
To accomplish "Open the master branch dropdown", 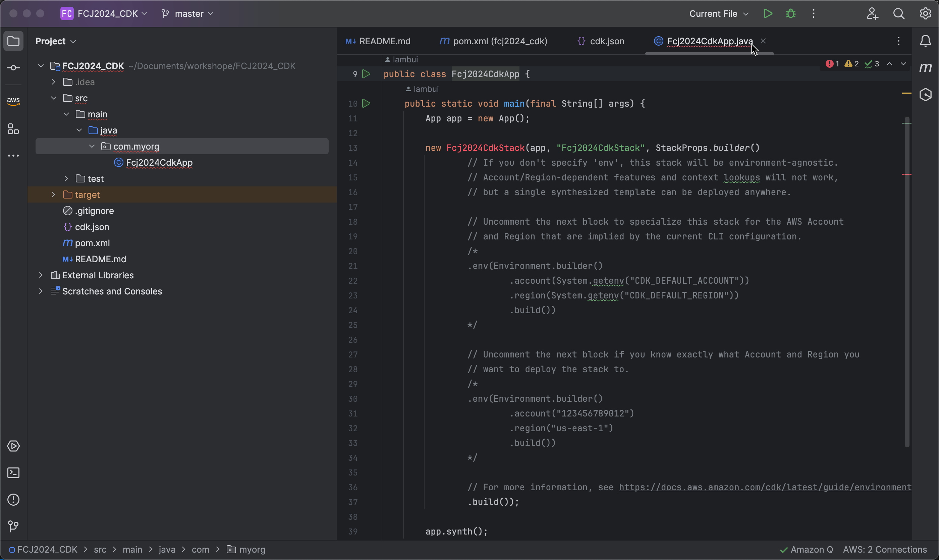I will click(x=187, y=14).
